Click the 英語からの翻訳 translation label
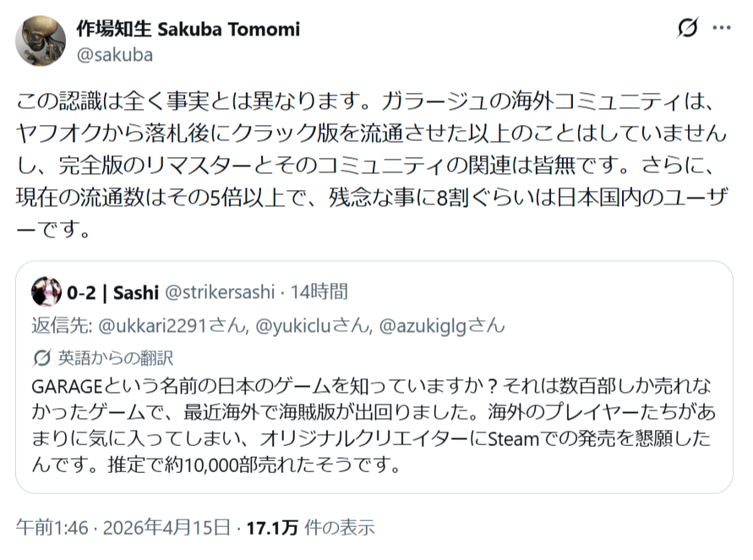The image size is (753, 560). pos(115,358)
